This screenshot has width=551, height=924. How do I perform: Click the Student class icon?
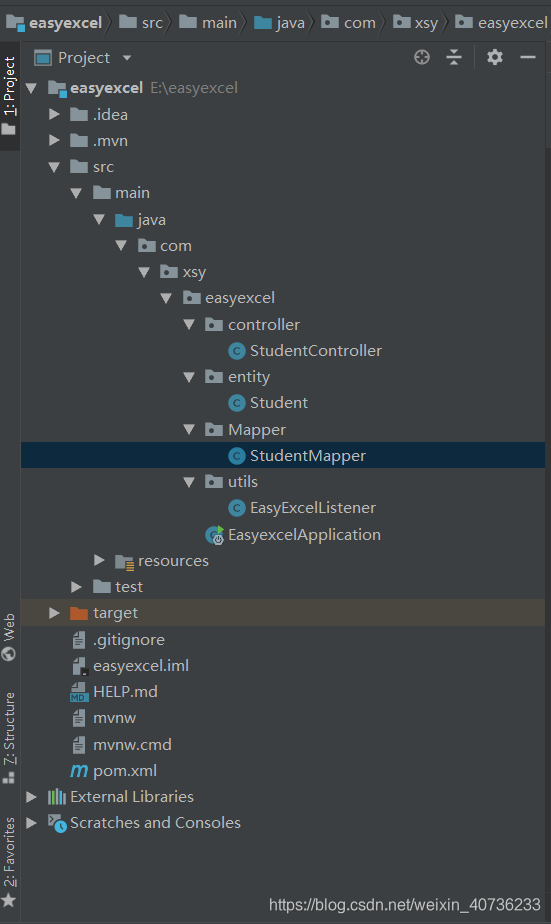click(236, 403)
